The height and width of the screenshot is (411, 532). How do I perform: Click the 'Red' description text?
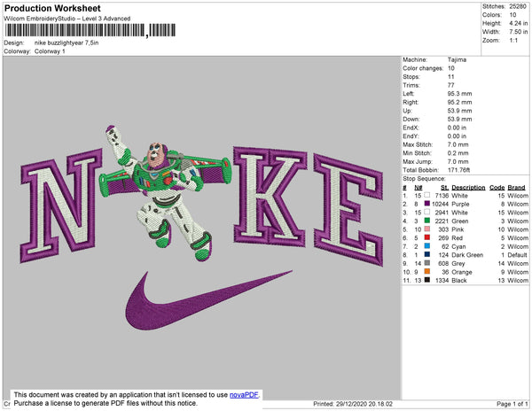point(457,238)
